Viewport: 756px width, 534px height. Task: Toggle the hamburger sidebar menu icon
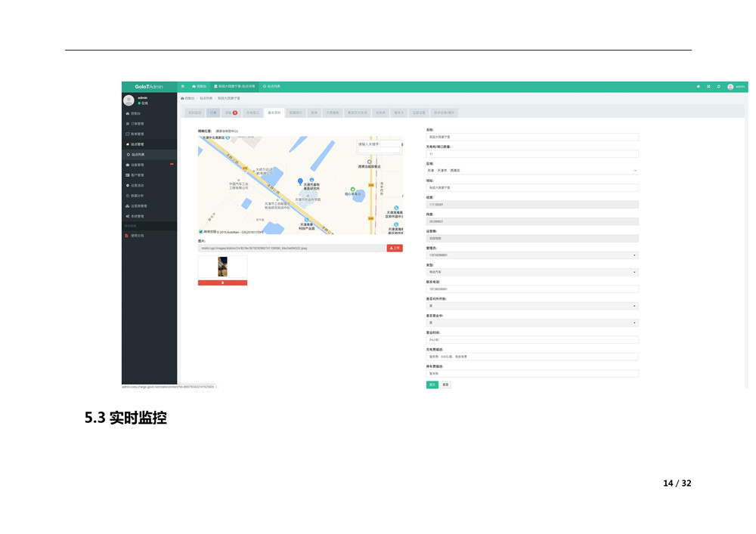(182, 86)
